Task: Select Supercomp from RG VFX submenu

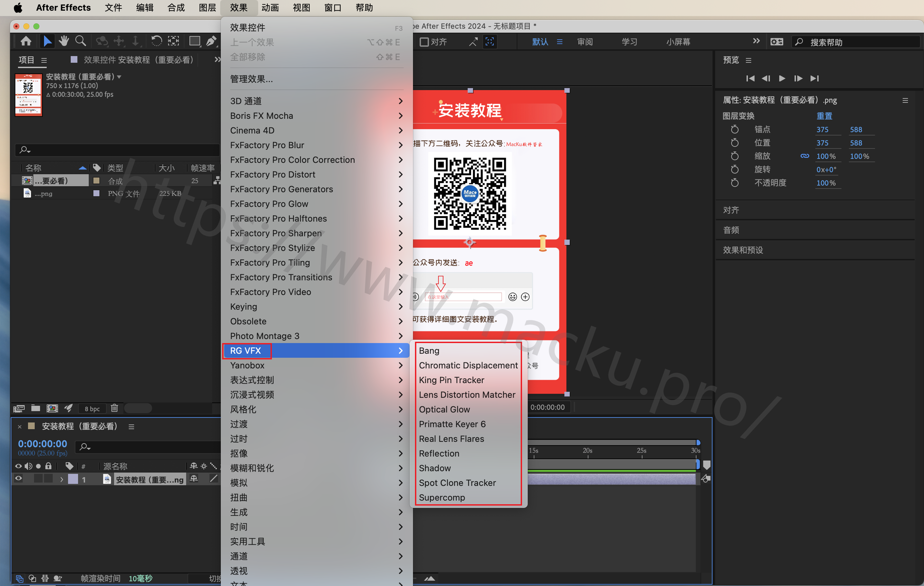Action: (468, 497)
